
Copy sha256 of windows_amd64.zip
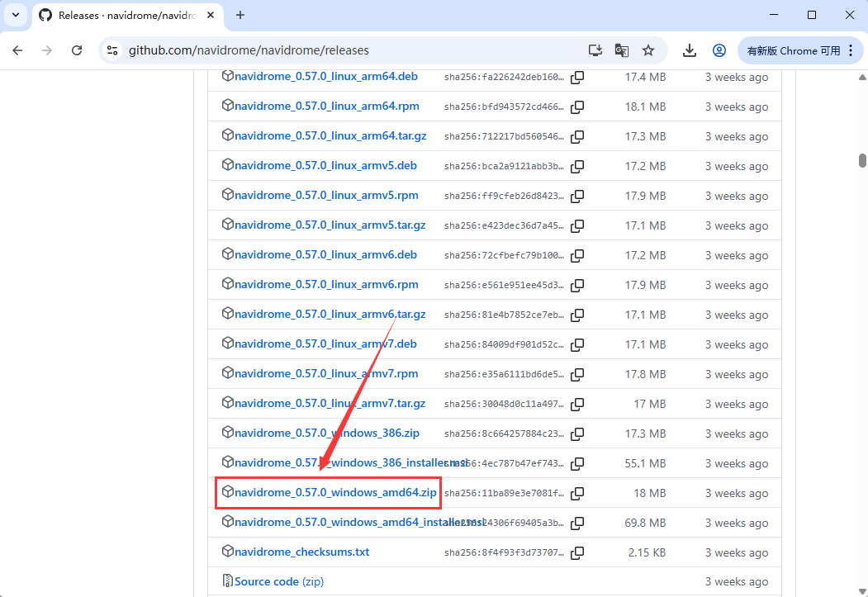point(576,494)
